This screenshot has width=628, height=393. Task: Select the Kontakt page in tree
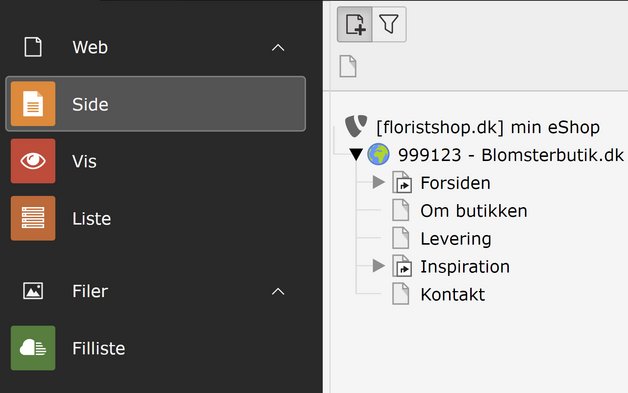(x=453, y=295)
